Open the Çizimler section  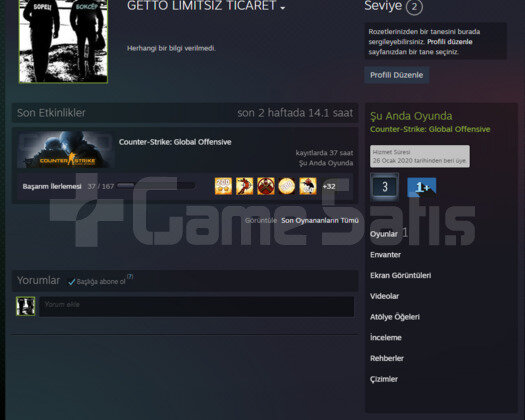pyautogui.click(x=384, y=379)
